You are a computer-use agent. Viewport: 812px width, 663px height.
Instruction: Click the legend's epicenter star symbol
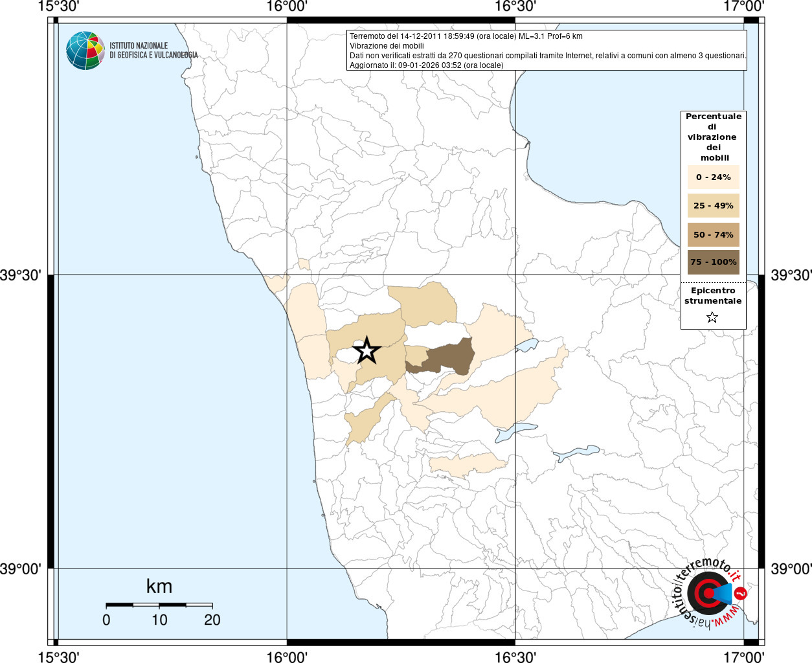712,317
